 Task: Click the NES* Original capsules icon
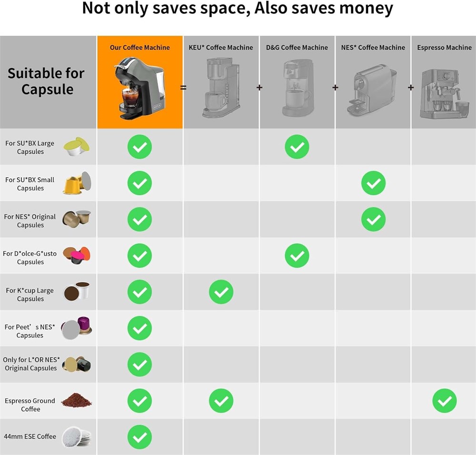[x=76, y=218]
